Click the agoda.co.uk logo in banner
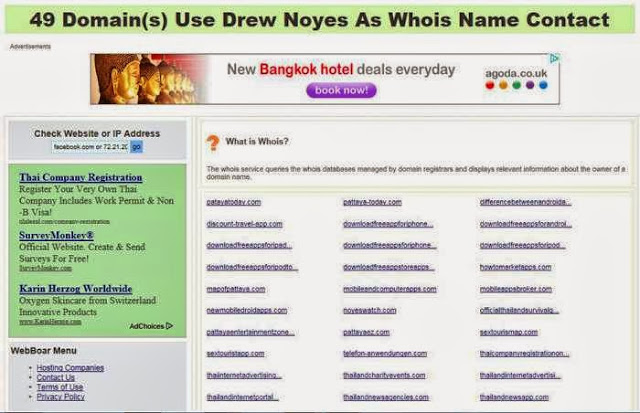This screenshot has width=640, height=413. [x=516, y=79]
